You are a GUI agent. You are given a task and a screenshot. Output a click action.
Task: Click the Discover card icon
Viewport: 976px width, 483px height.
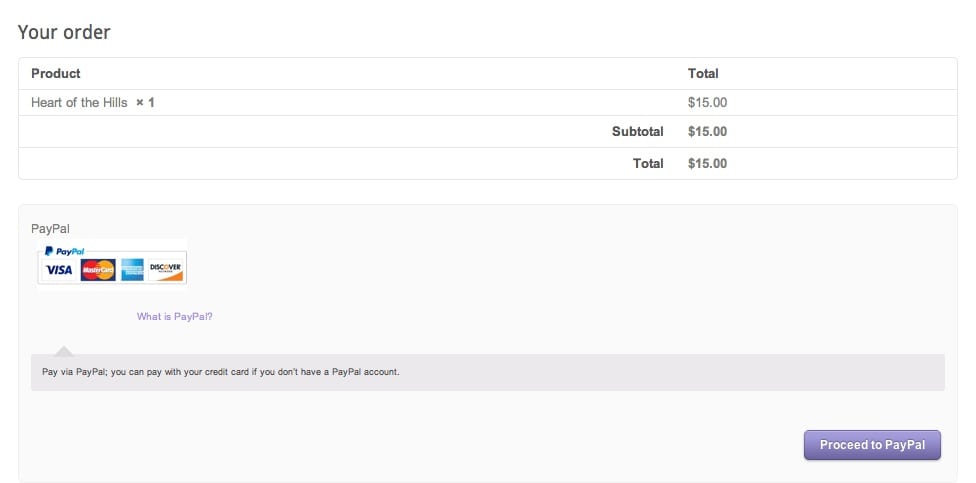(166, 270)
